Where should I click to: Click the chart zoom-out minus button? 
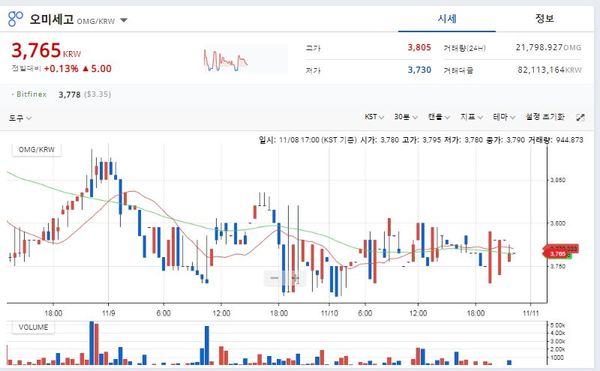tap(274, 278)
